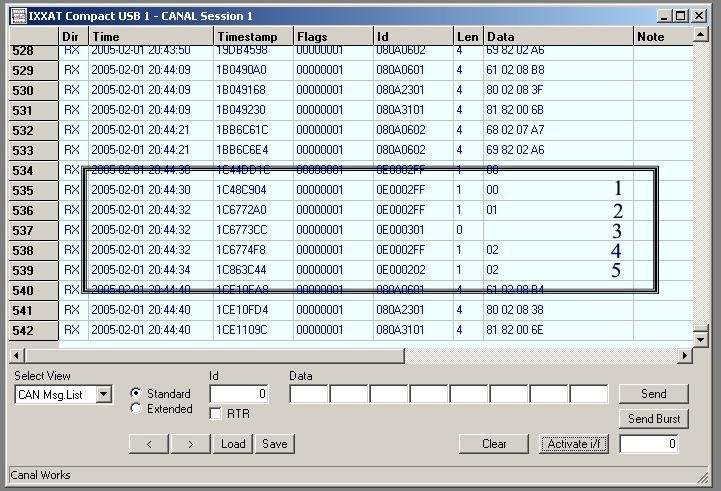This screenshot has width=721, height=491.
Task: Click the application icon in title bar
Action: pyautogui.click(x=17, y=15)
